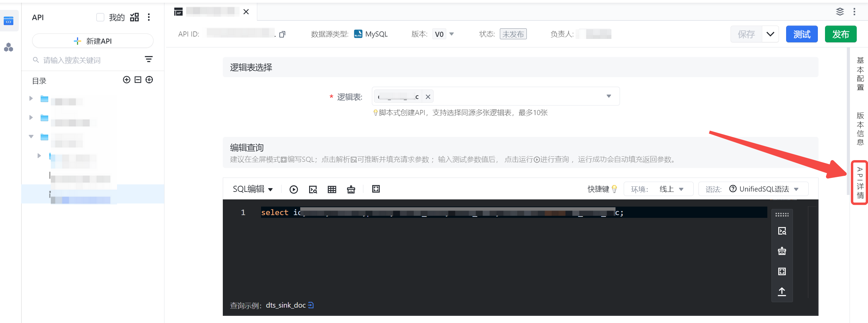868x323 pixels.
Task: Toggle fullscreen from floating toolbar
Action: coord(782,271)
